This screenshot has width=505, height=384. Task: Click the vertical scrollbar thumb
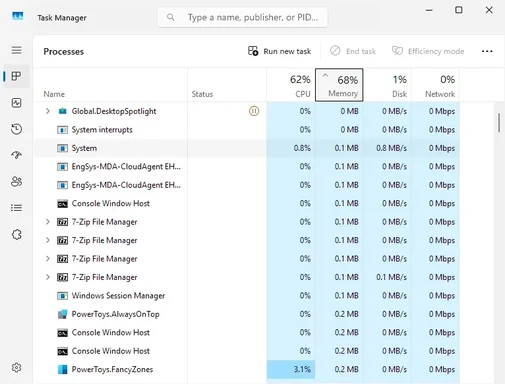[x=499, y=123]
